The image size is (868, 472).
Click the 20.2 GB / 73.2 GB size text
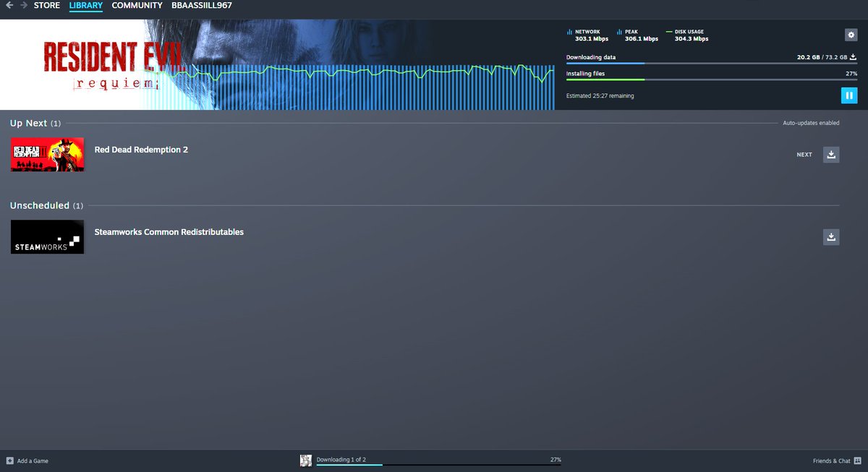pyautogui.click(x=822, y=56)
